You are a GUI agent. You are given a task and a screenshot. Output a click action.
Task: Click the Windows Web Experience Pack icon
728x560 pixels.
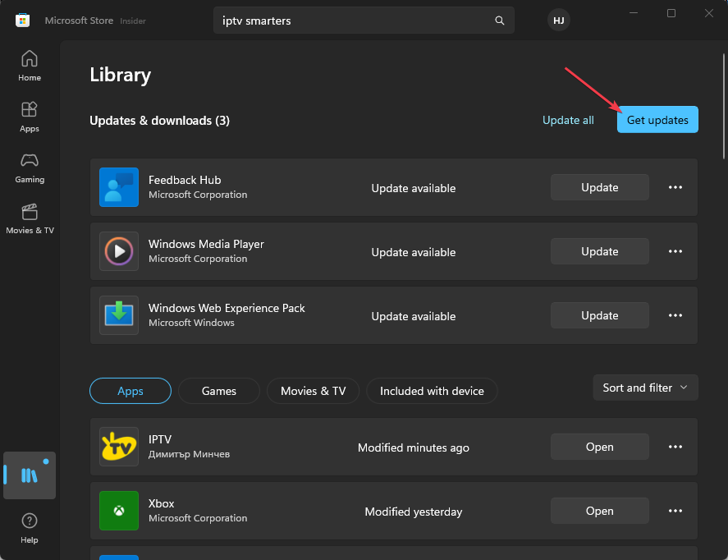(119, 315)
